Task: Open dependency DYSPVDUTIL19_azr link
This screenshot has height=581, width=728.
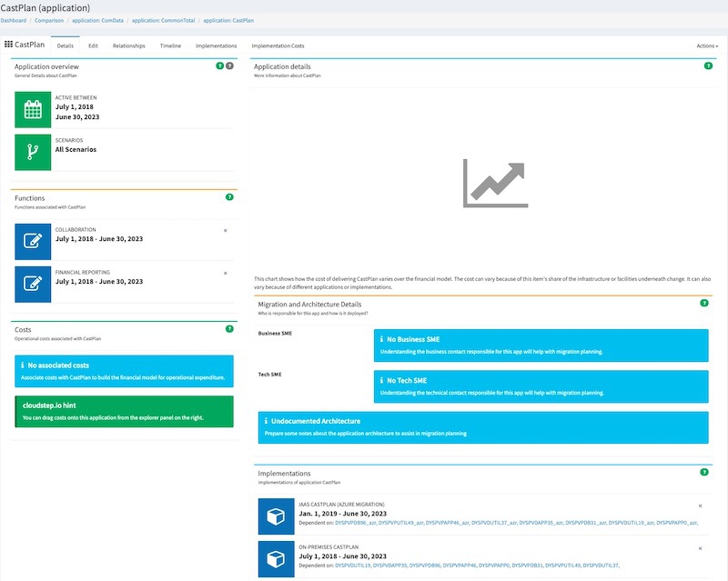Action: pyautogui.click(x=632, y=523)
